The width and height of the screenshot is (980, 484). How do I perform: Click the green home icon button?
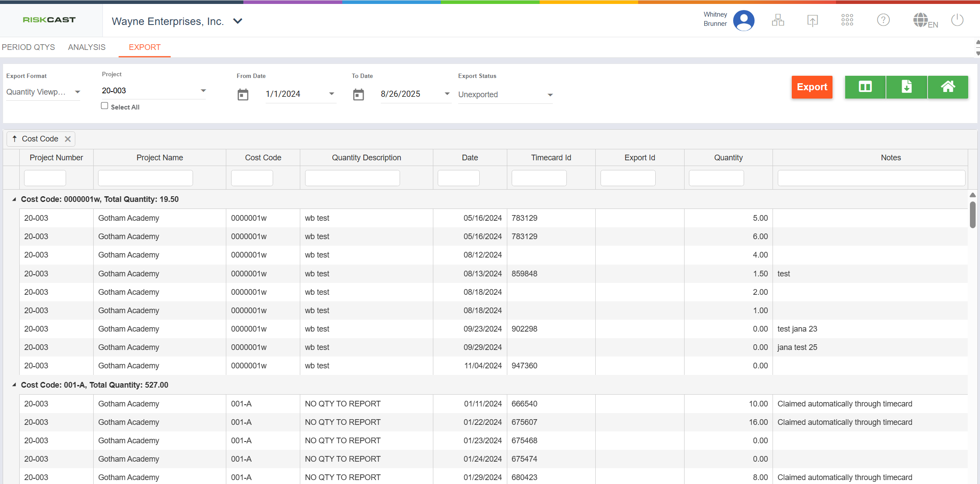coord(948,87)
